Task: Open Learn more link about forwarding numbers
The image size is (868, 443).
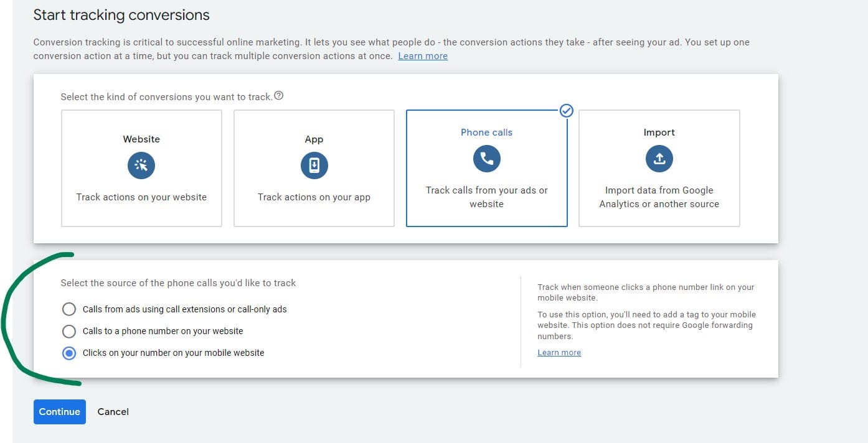Action: (559, 352)
